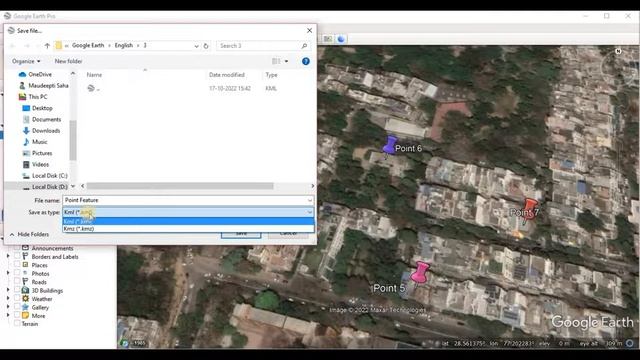Open the Videos folder
This screenshot has width=640, height=360.
point(36,164)
